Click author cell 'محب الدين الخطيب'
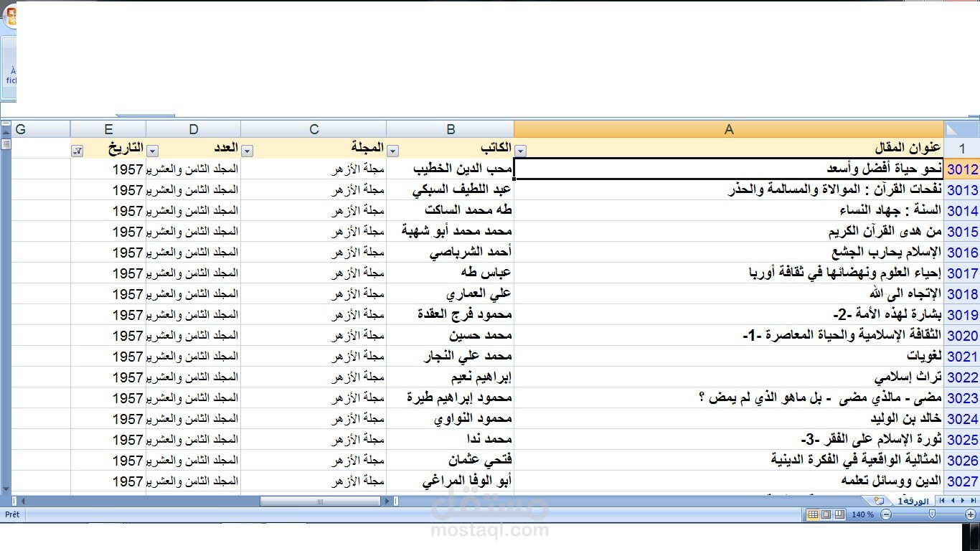Viewport: 980px width, 551px height. [451, 169]
